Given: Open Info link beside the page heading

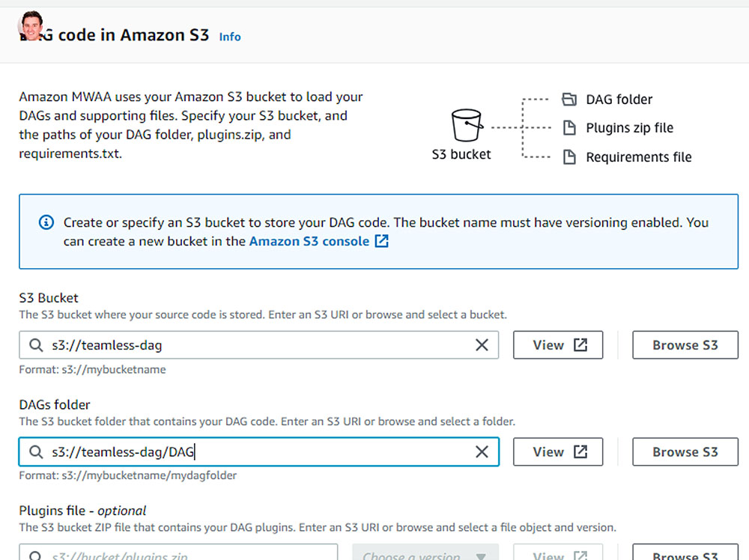Looking at the screenshot, I should coord(230,37).
